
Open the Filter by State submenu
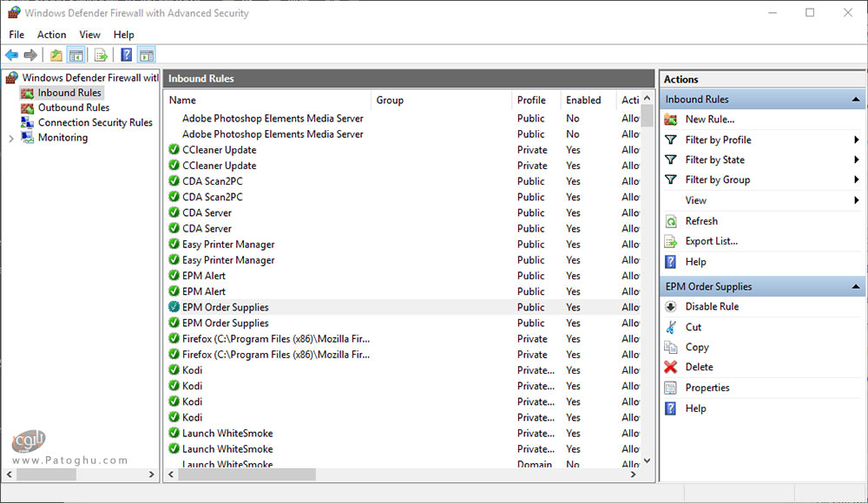[x=763, y=160]
